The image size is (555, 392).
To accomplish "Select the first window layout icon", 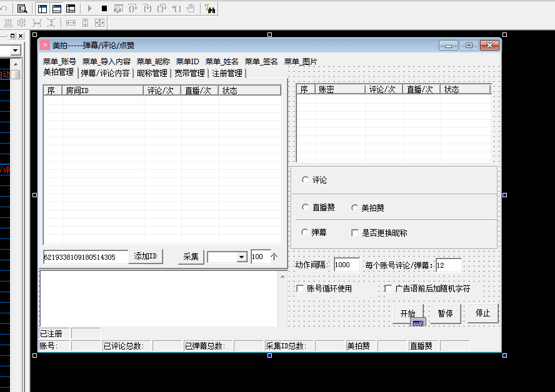I will tap(42, 8).
